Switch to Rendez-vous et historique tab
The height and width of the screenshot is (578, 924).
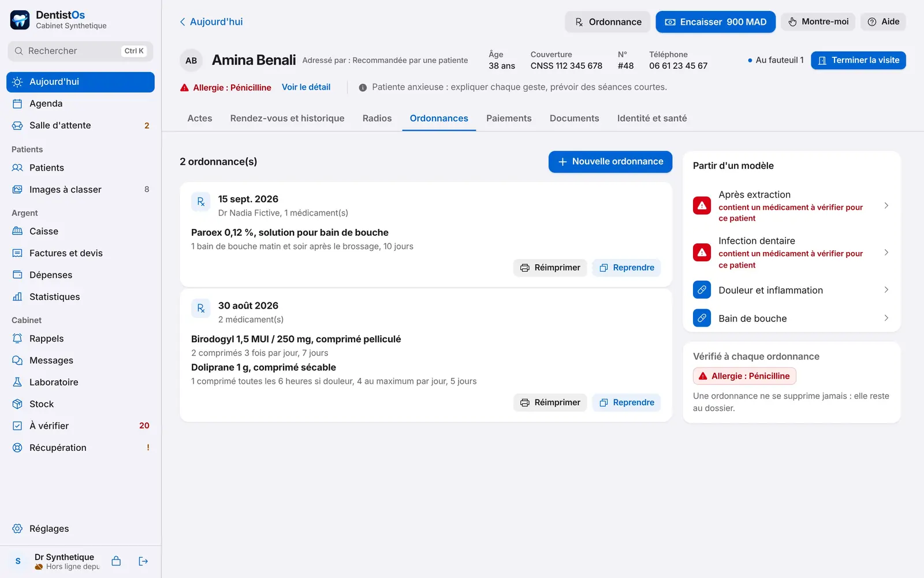click(x=287, y=118)
